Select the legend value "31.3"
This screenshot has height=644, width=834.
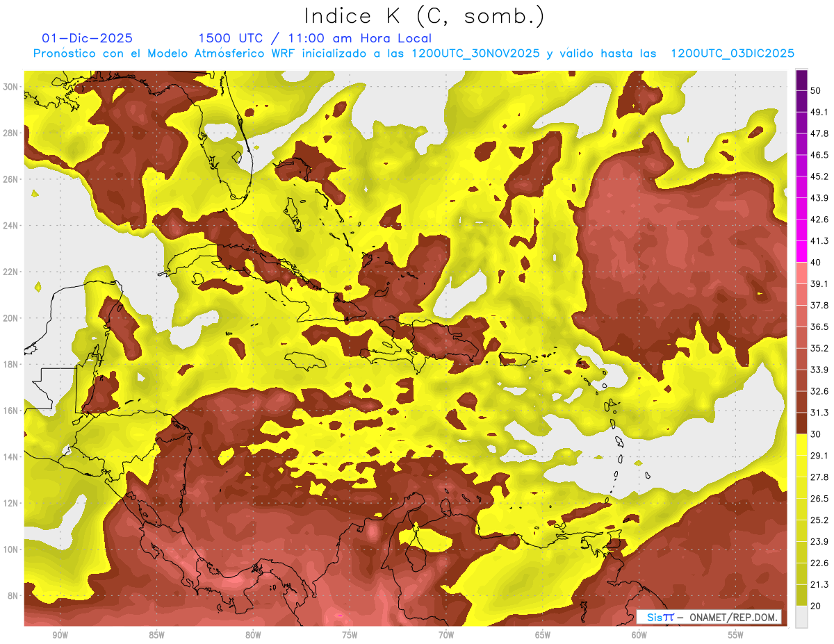pos(819,413)
